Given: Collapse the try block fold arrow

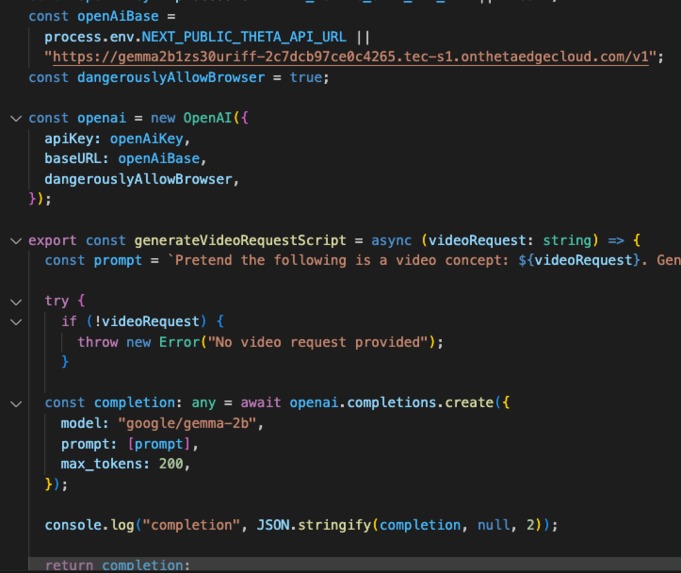Looking at the screenshot, I should 16,302.
